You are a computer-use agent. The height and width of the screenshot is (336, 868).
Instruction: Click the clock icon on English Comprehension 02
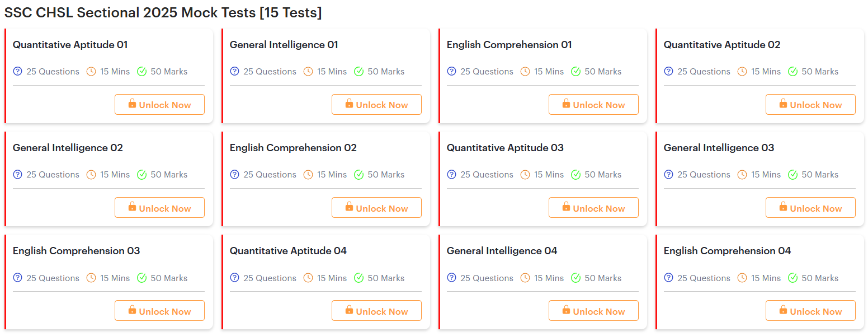click(x=308, y=174)
